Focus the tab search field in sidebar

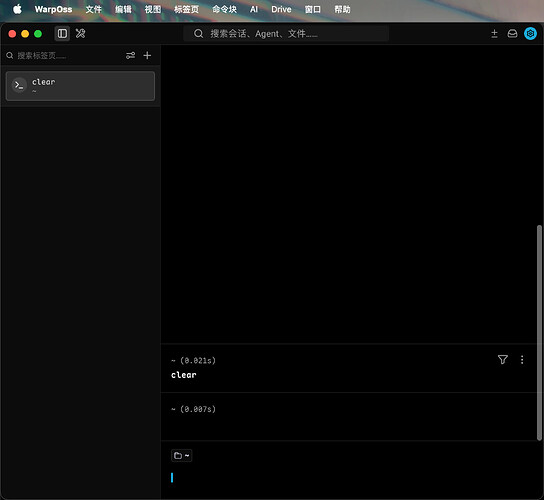[62, 56]
